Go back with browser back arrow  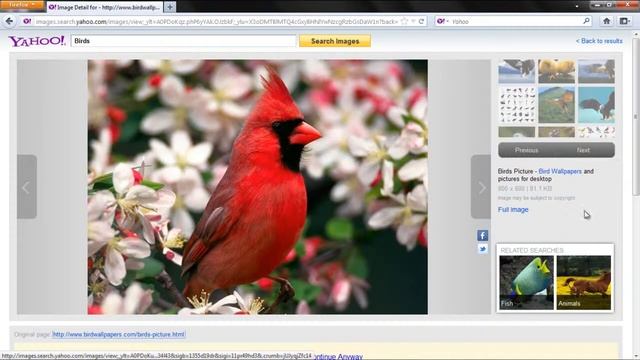(9, 21)
